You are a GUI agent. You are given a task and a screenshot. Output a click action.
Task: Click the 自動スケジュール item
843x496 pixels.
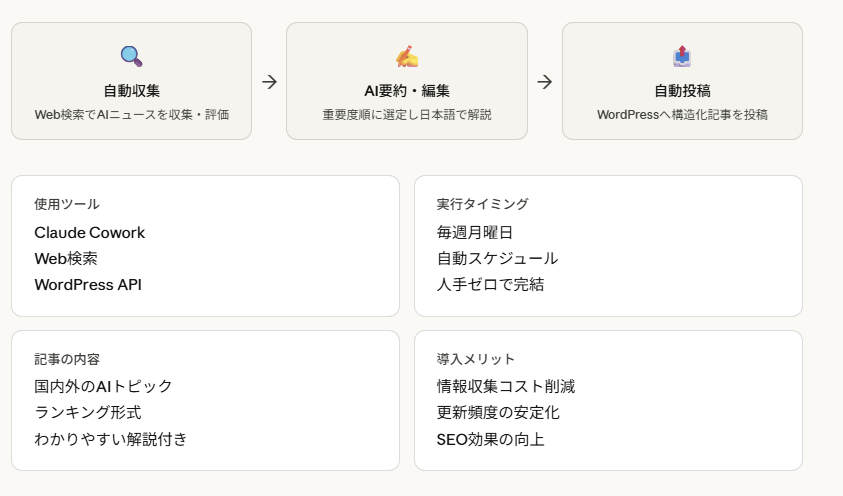pyautogui.click(x=497, y=259)
